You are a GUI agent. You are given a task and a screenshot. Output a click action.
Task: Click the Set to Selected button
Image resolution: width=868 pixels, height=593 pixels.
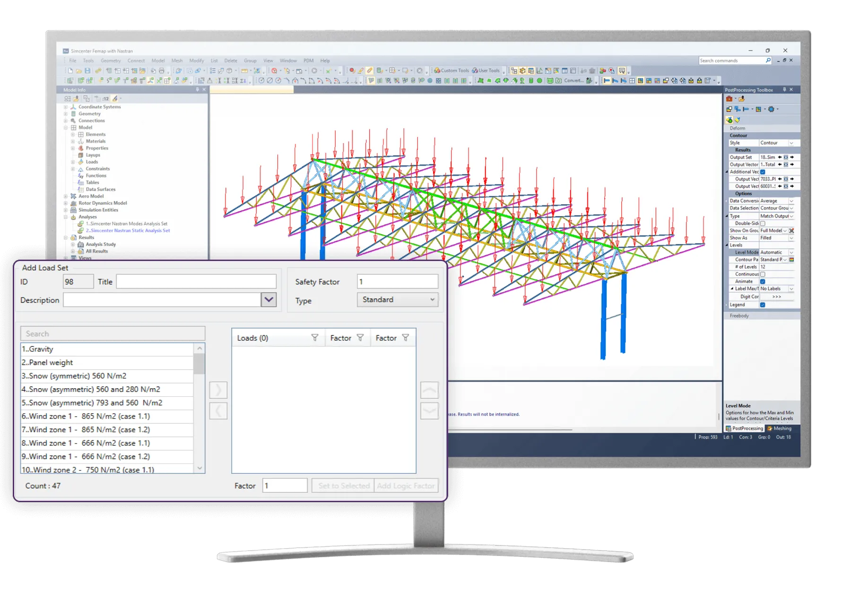point(343,486)
